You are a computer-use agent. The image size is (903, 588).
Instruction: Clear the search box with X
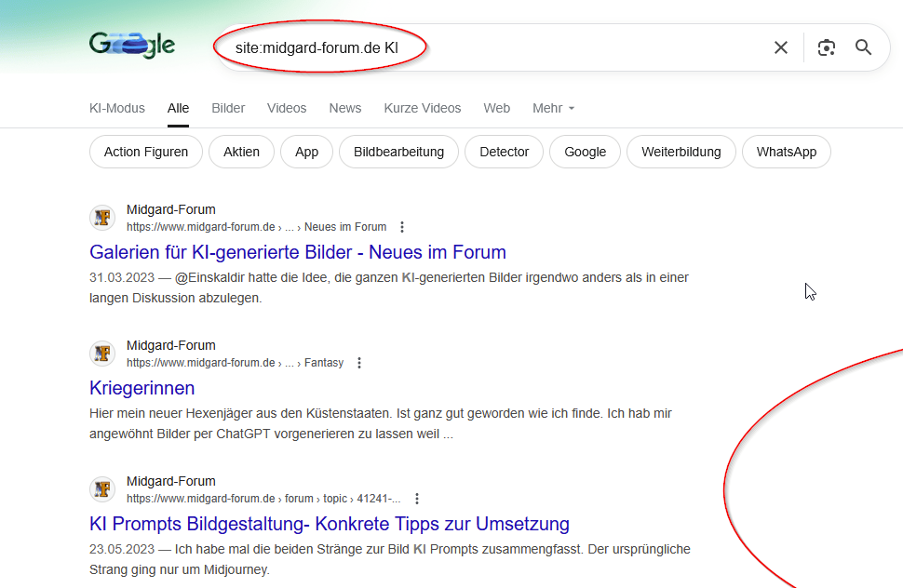point(780,47)
